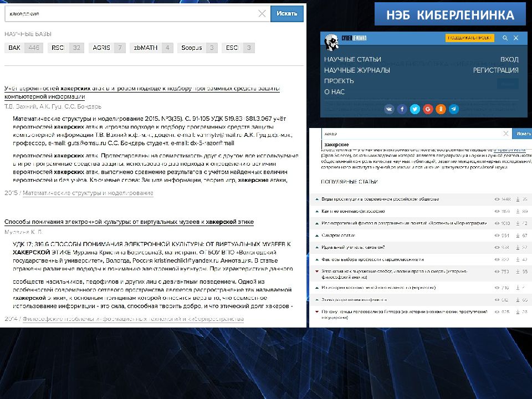Click the Twitter social icon

[x=415, y=109]
